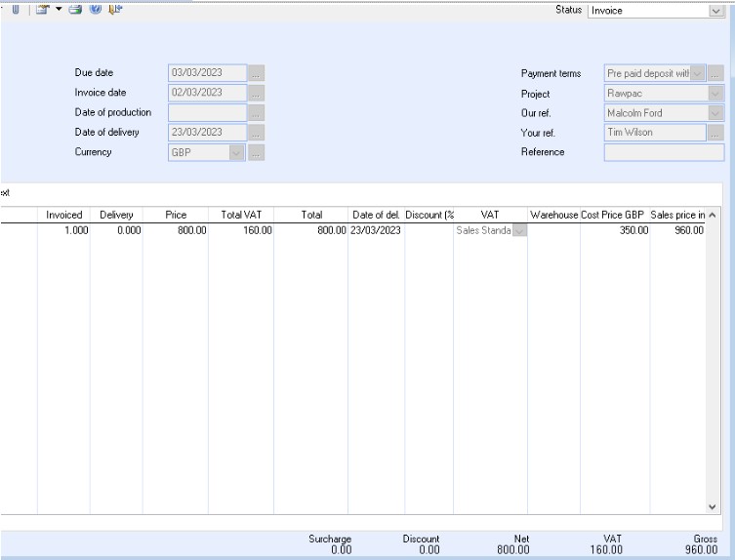Viewport: 735px width, 560px height.
Task: Click the scroll down arrow of the grid
Action: [x=712, y=507]
